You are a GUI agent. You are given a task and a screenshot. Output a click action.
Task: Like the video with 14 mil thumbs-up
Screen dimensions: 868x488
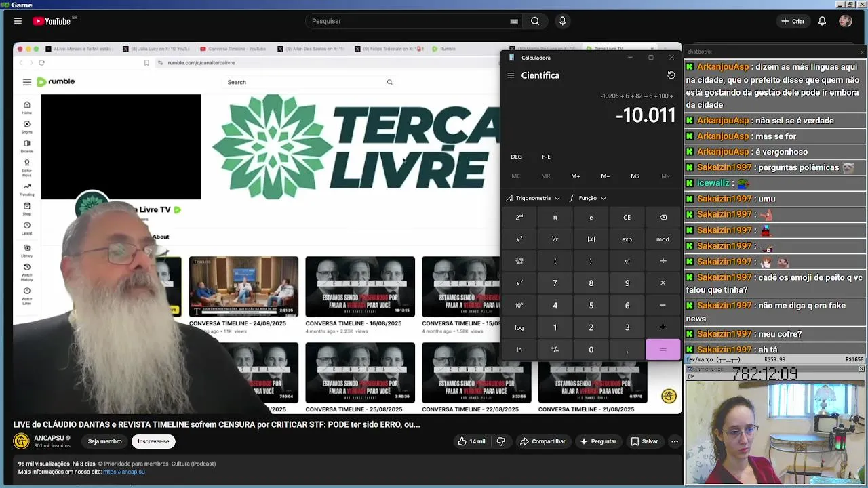[471, 441]
